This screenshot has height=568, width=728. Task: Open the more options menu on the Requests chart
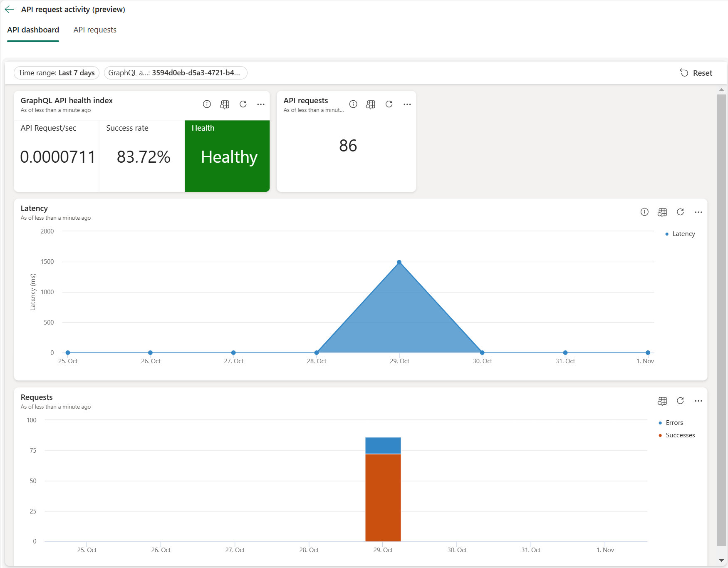[x=698, y=401]
